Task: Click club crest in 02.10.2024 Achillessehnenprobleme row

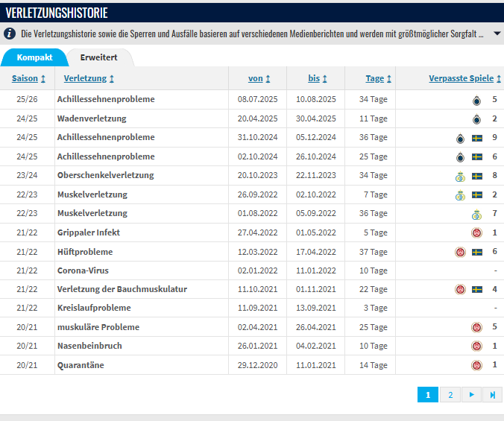Action: point(460,157)
